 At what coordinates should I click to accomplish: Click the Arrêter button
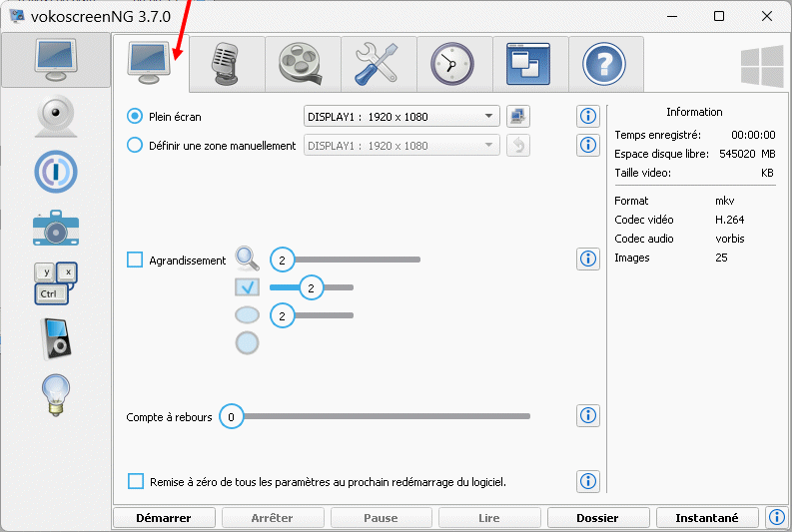(273, 518)
